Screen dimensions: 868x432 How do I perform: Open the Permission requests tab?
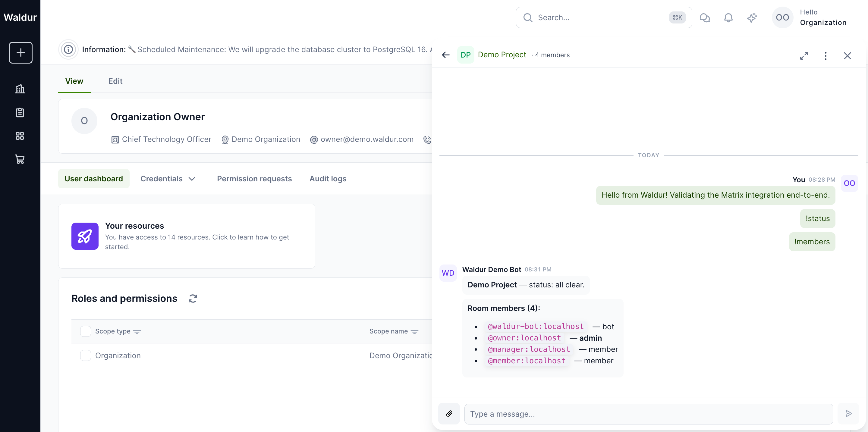coord(254,179)
